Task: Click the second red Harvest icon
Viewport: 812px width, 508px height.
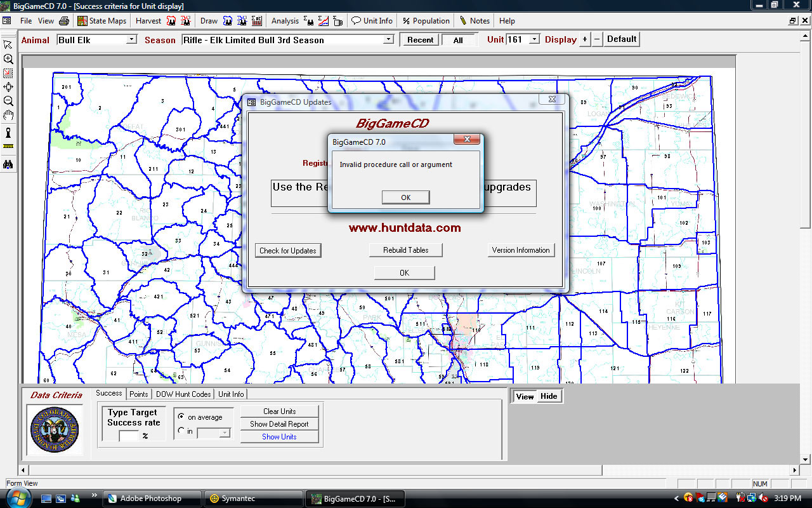Action: [185, 21]
